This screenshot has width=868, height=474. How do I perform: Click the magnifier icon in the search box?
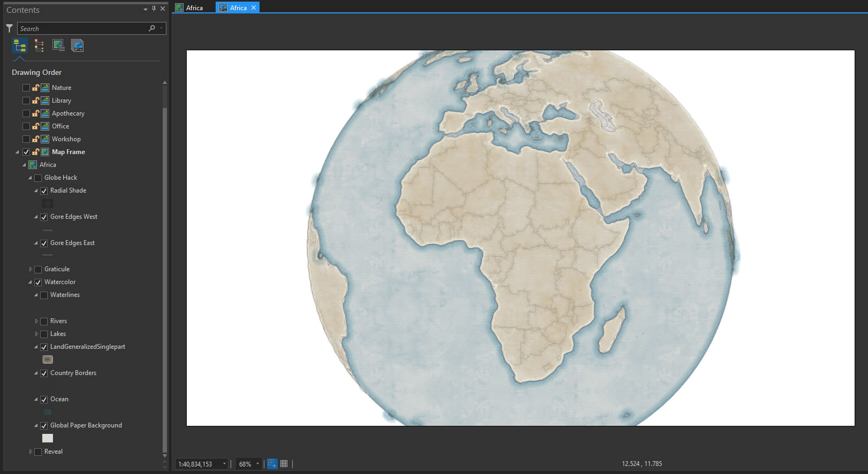pos(152,28)
